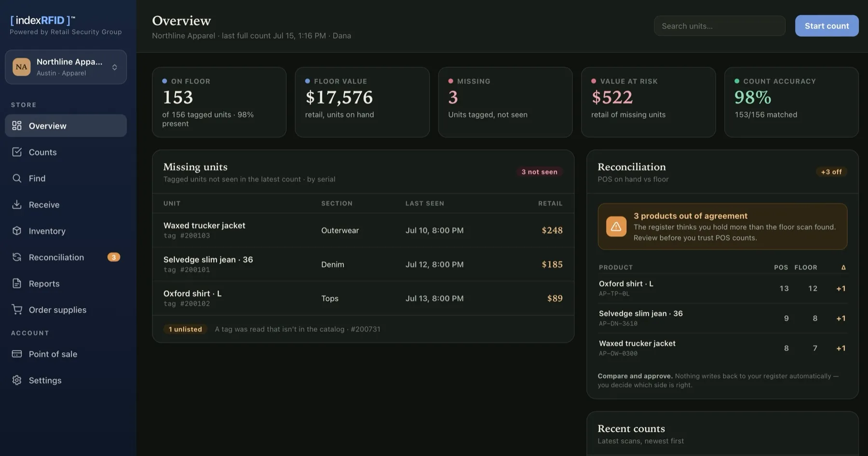Click the RETAIL column header
The image size is (868, 456).
click(550, 203)
